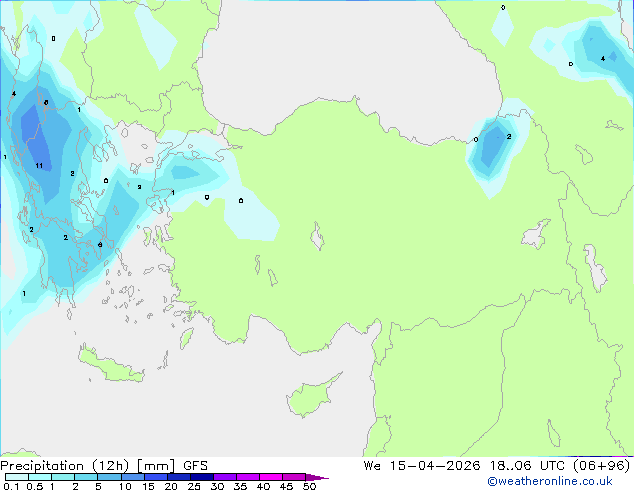This screenshot has width=634, height=490.
Task: Click the "18..06 UTC" time range
Action: click(x=528, y=466)
